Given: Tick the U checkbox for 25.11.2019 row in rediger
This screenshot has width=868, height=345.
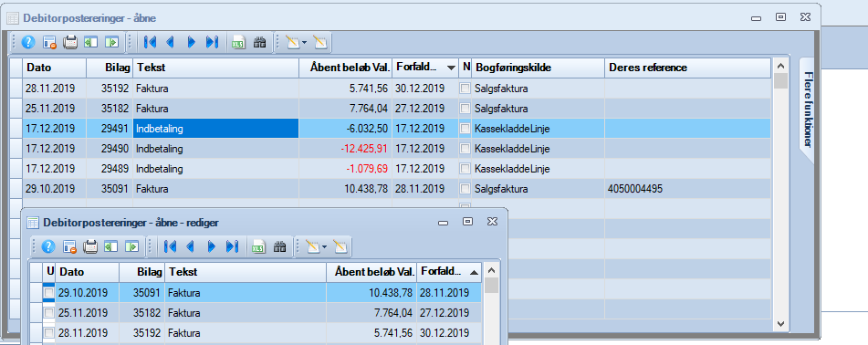Looking at the screenshot, I should pos(49,313).
